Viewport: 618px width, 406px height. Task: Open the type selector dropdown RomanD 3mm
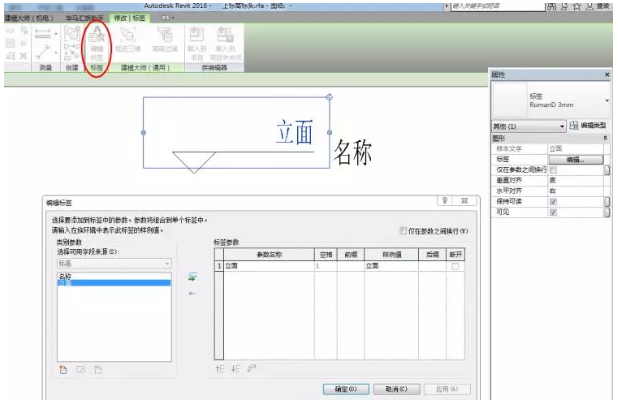point(607,101)
